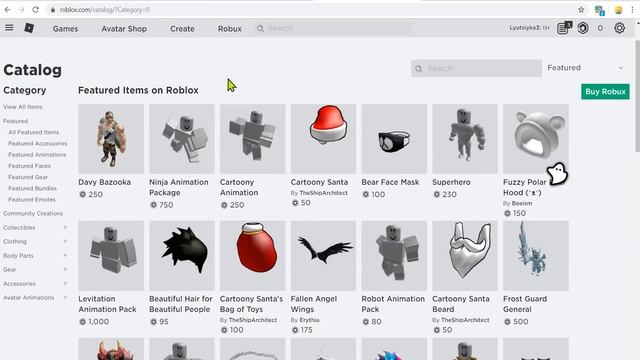Open the Robux tab
Viewport: 640px width, 360px height.
click(230, 29)
